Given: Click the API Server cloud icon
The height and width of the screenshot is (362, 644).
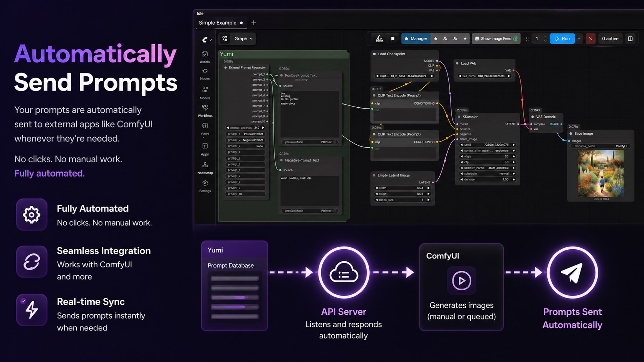Looking at the screenshot, I should point(344,273).
